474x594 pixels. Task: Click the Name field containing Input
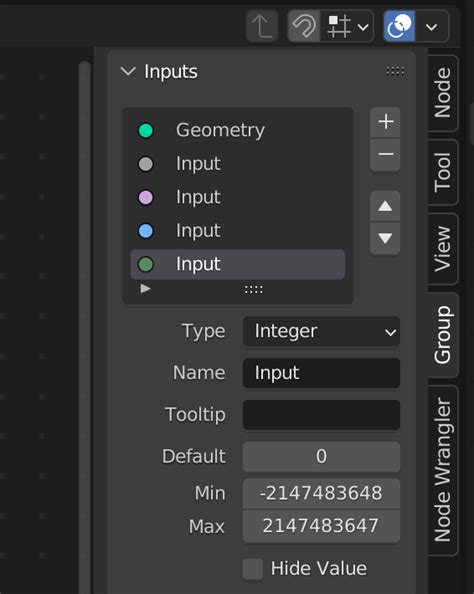tap(321, 373)
